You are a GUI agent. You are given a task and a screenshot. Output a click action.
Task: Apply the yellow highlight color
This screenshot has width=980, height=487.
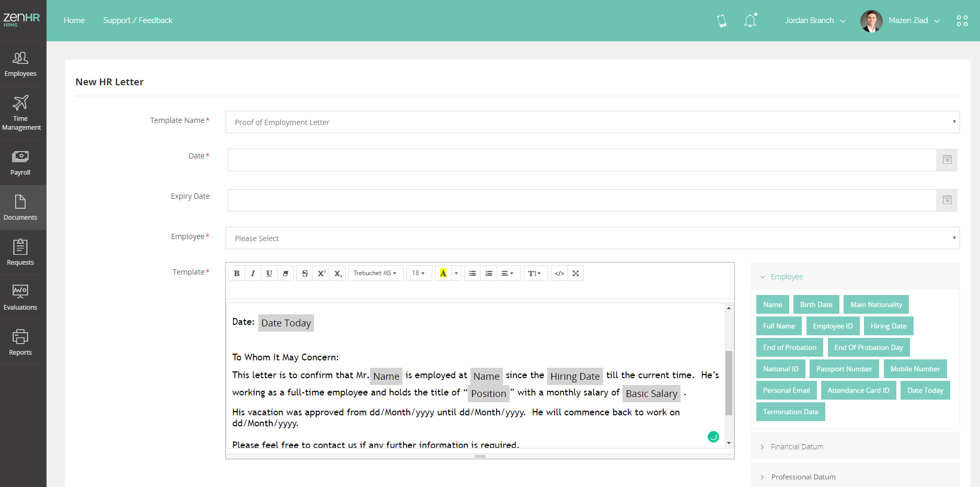click(x=443, y=273)
